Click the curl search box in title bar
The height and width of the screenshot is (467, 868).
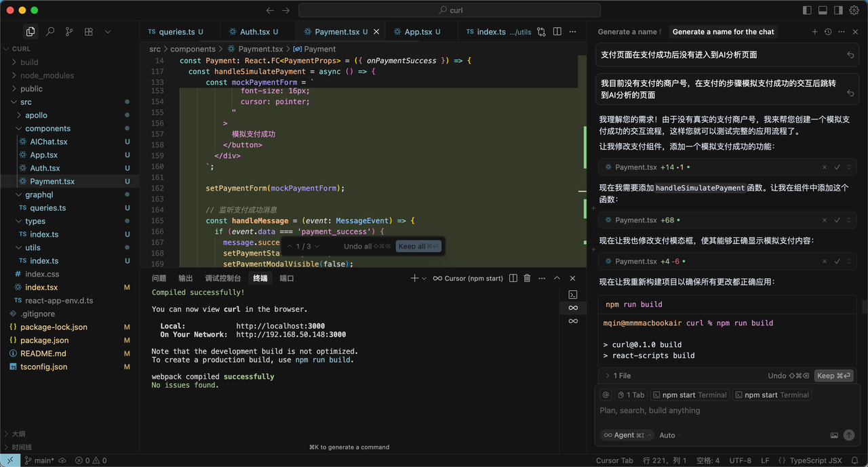point(450,10)
